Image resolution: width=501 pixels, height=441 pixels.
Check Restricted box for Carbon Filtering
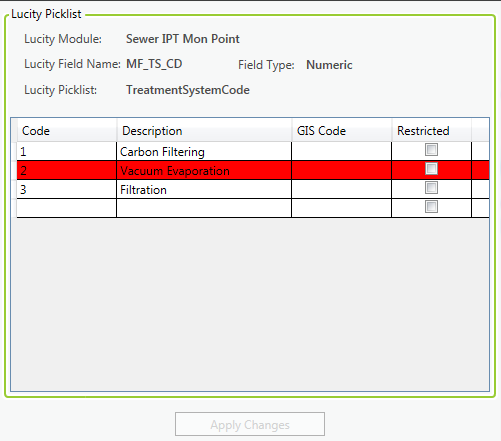pos(431,150)
